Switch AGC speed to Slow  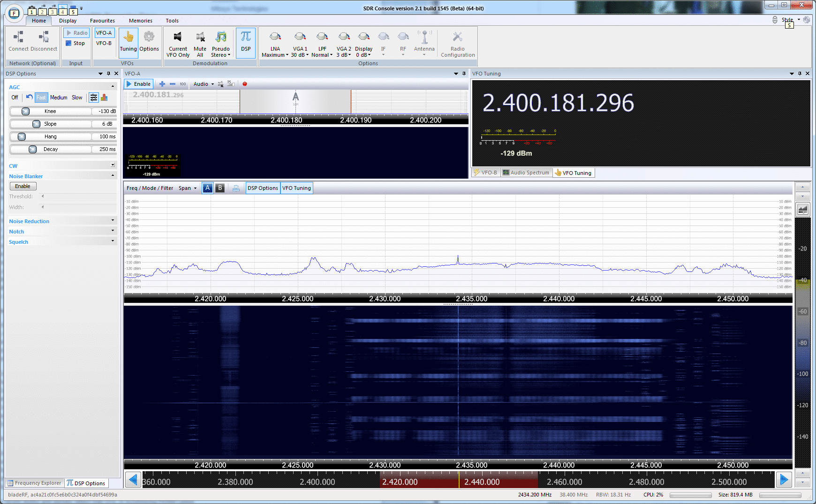click(76, 98)
